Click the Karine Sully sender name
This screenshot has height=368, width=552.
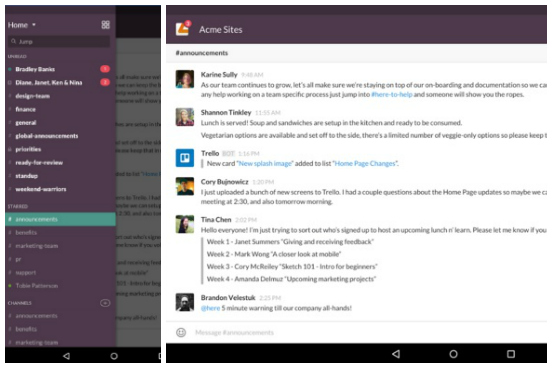[x=219, y=75]
